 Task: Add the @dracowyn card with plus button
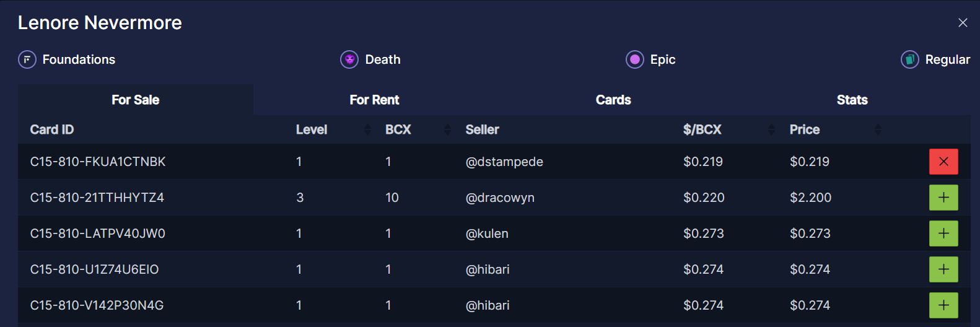(943, 198)
